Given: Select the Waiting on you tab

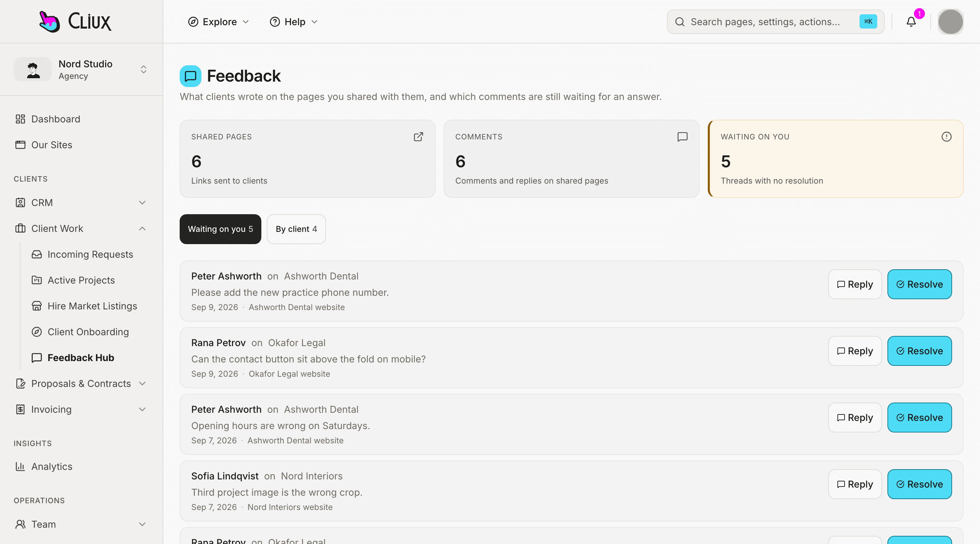Looking at the screenshot, I should click(220, 229).
